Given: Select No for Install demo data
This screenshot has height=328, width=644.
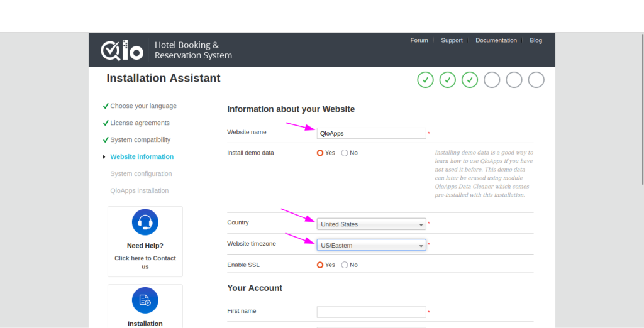Looking at the screenshot, I should point(345,153).
